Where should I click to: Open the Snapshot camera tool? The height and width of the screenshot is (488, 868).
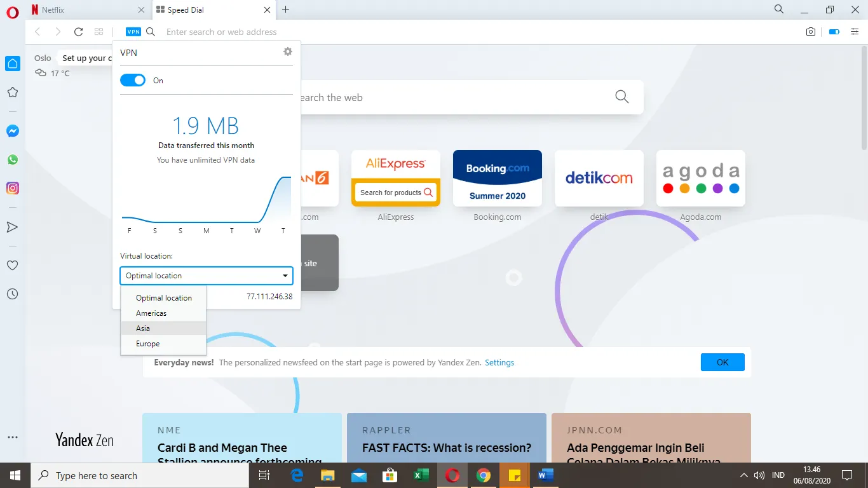[x=811, y=32]
